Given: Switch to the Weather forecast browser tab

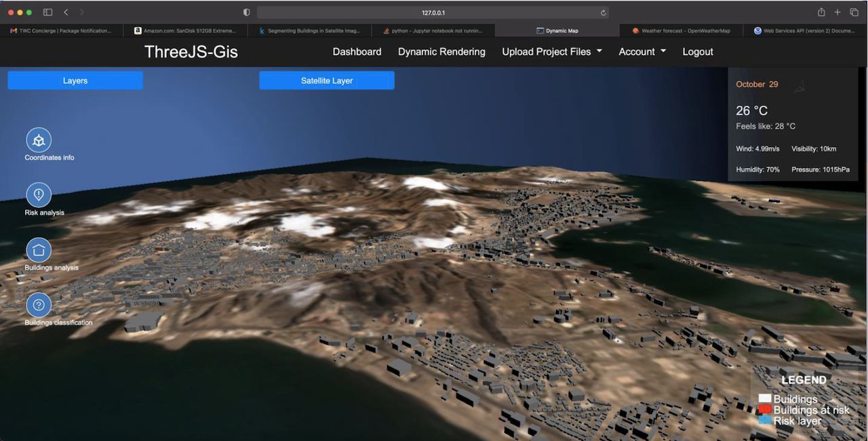Looking at the screenshot, I should pos(681,30).
